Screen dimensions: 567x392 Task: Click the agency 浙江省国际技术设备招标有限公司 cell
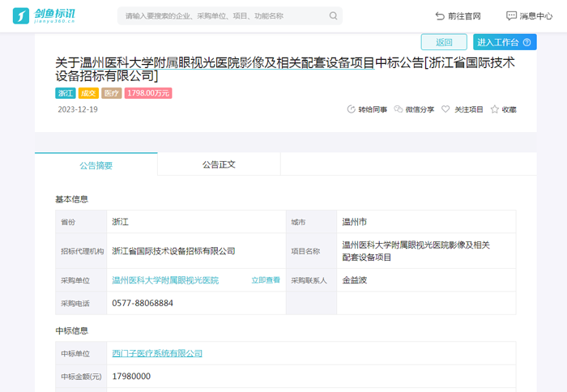pyautogui.click(x=196, y=251)
